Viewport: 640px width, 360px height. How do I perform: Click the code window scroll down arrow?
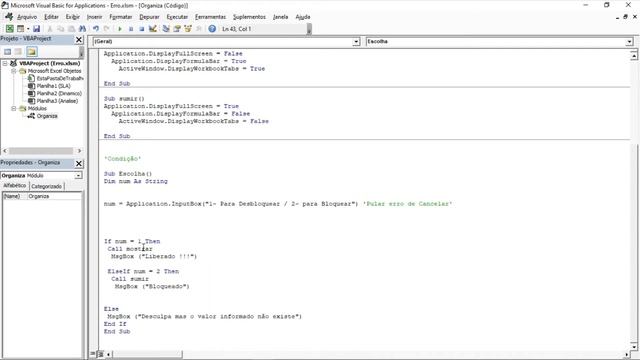(x=633, y=347)
